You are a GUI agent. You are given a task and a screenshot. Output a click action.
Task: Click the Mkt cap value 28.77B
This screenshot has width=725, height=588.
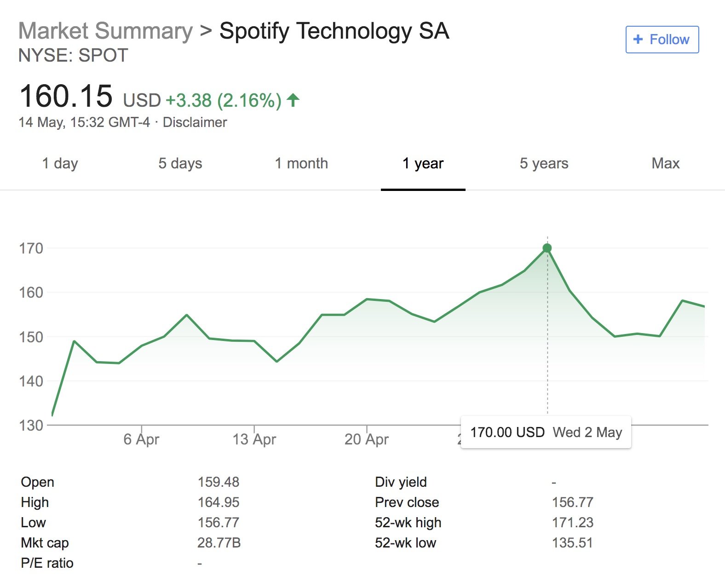(x=219, y=543)
